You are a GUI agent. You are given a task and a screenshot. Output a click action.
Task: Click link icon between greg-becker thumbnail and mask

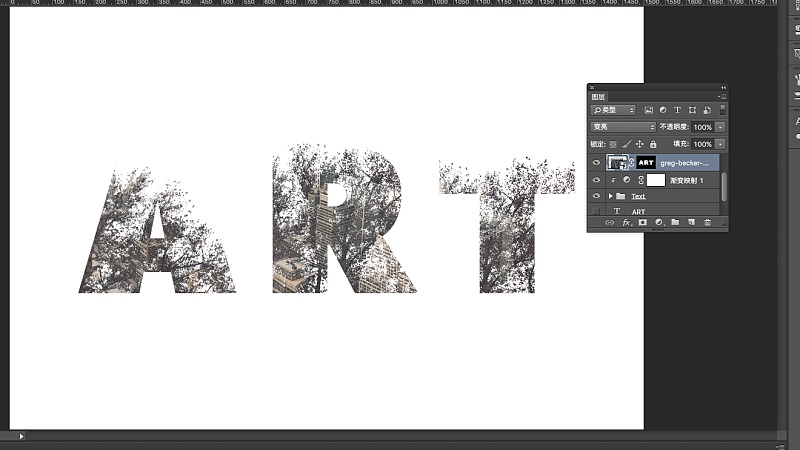pyautogui.click(x=632, y=163)
